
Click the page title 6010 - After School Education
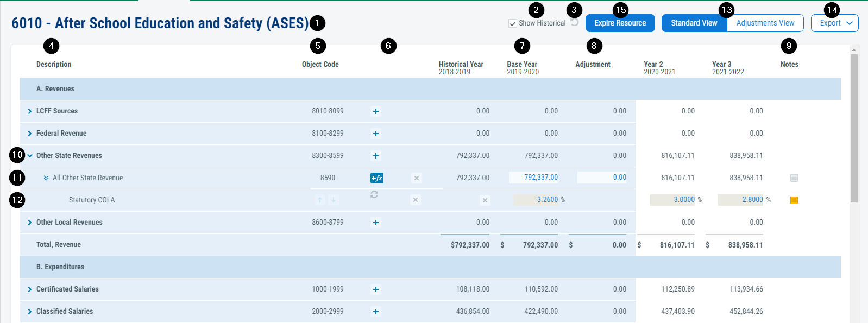[160, 23]
